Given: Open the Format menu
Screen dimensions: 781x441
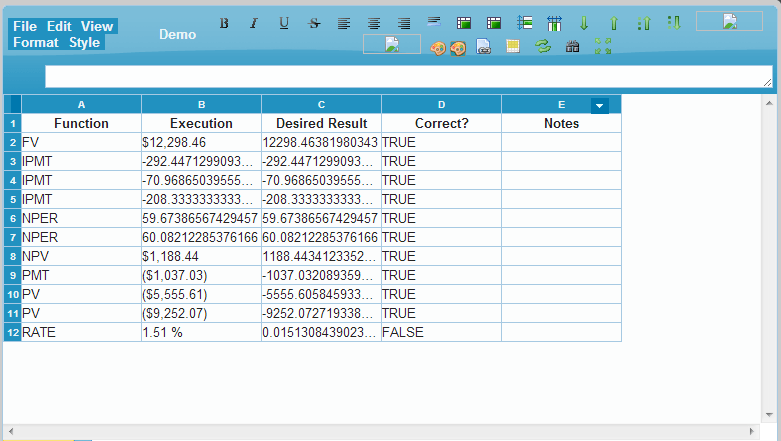Looking at the screenshot, I should click(x=36, y=42).
